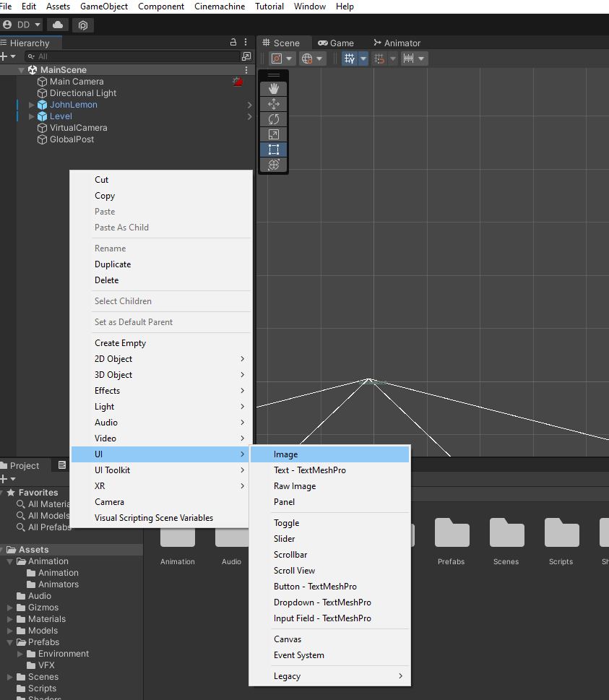Choose Button - TextMeshPro in submenu
The height and width of the screenshot is (700, 609).
[x=329, y=587]
